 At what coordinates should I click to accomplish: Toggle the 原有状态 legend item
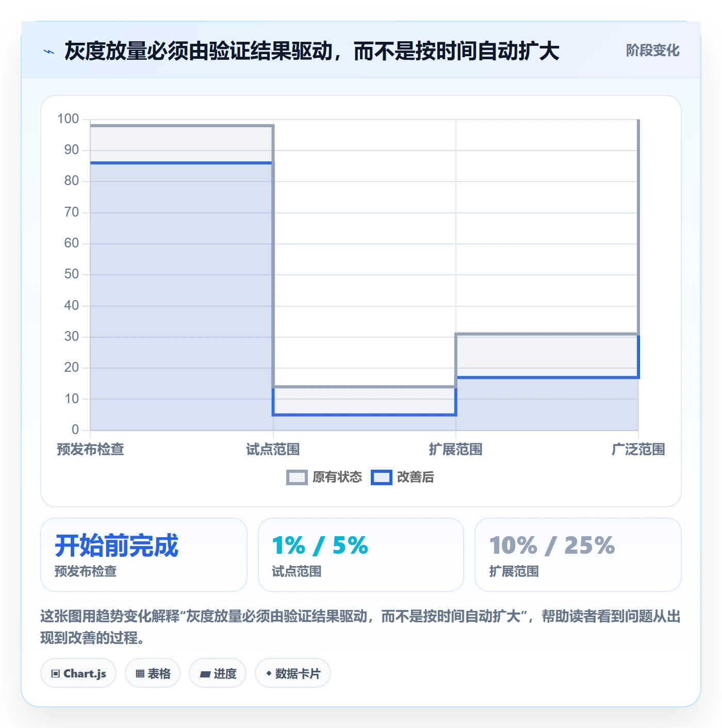[324, 477]
